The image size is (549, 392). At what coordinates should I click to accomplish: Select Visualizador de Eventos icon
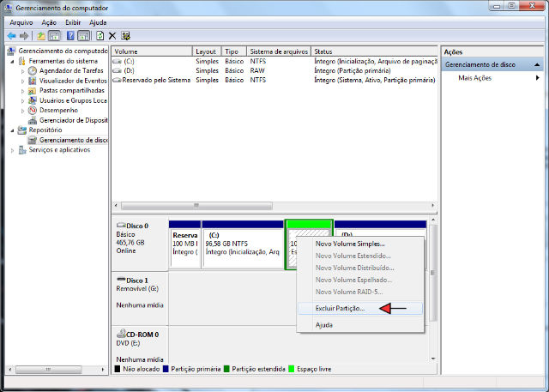point(33,81)
